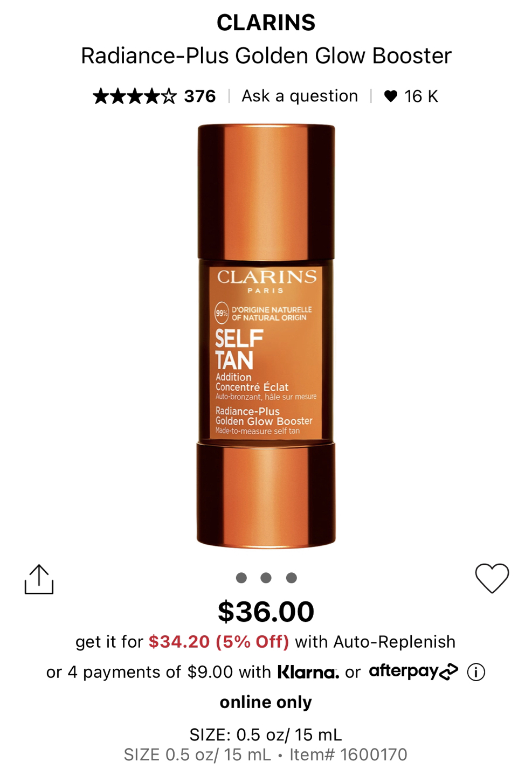
Task: Tap the $36.00 price
Action: pyautogui.click(x=266, y=612)
